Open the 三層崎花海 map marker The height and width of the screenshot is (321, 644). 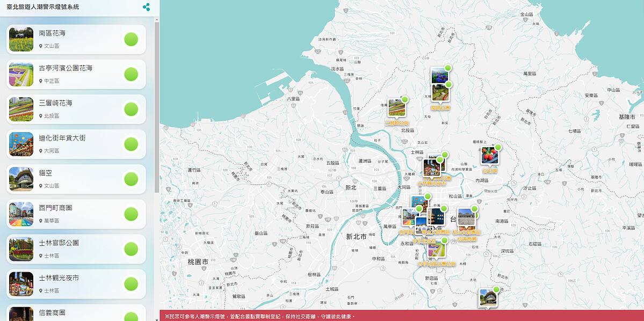[x=396, y=108]
